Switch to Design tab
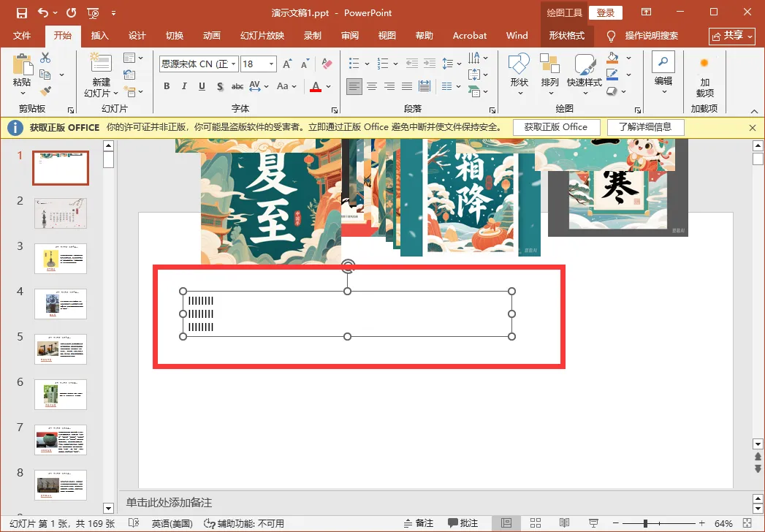Screen dimensions: 765x532 click(x=137, y=36)
